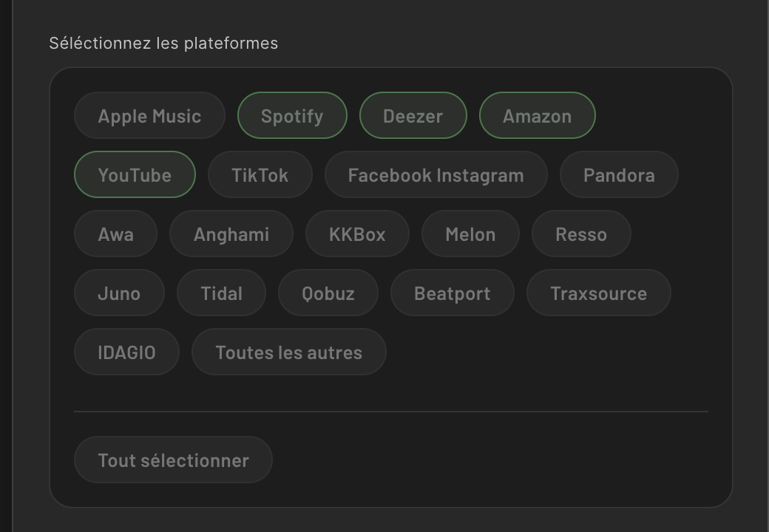Select the Resso platform chip
The width and height of the screenshot is (769, 532).
click(x=581, y=234)
